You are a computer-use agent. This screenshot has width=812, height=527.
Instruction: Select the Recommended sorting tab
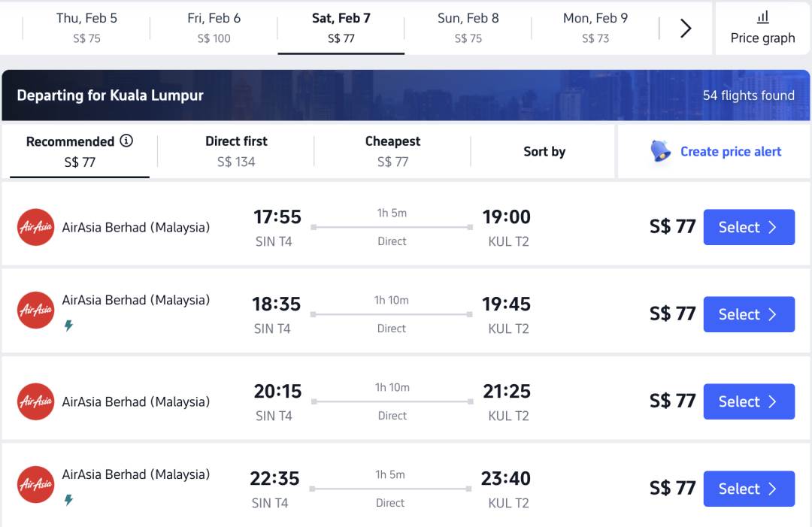80,151
